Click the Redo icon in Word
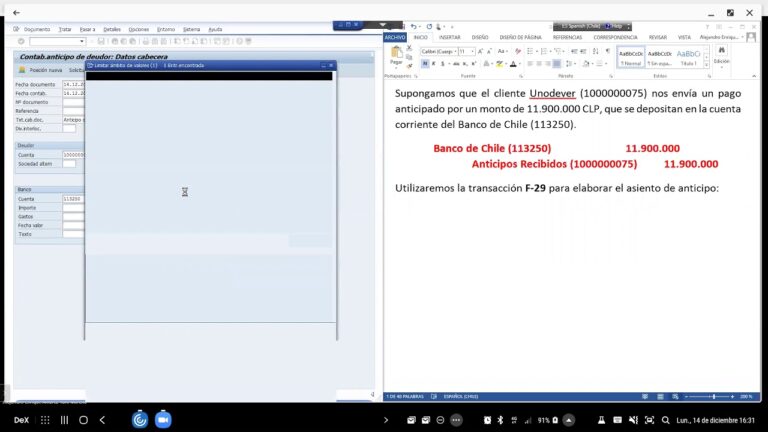The width and height of the screenshot is (768, 432). click(x=429, y=26)
